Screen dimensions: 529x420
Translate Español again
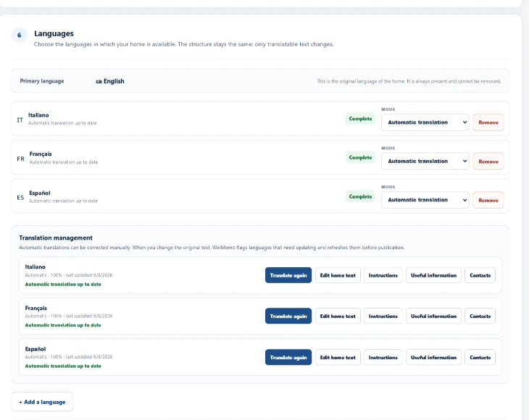[x=288, y=357]
